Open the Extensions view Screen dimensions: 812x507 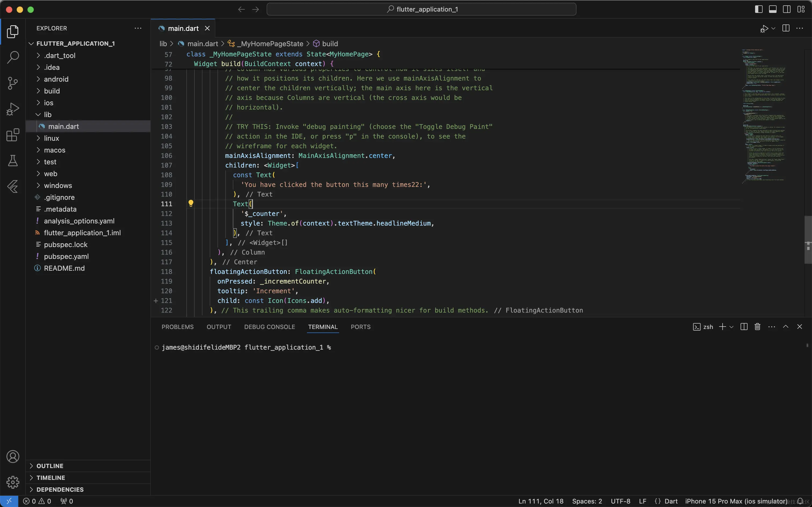click(13, 135)
